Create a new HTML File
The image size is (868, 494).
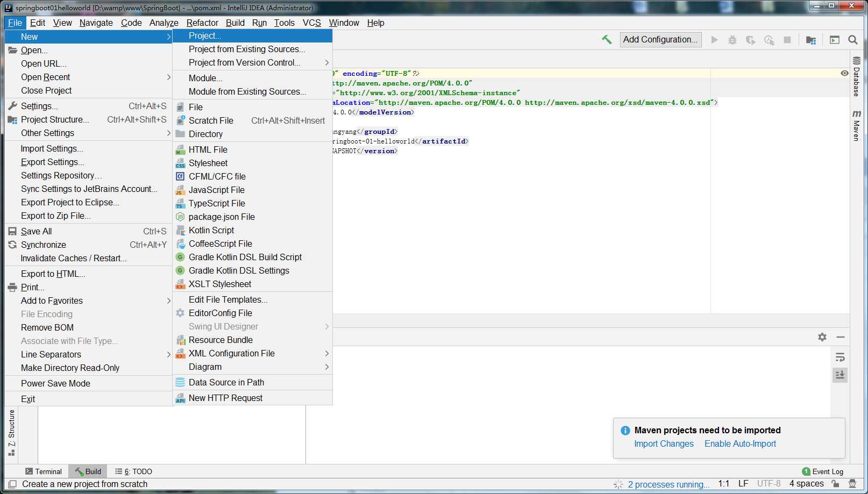(x=252, y=149)
